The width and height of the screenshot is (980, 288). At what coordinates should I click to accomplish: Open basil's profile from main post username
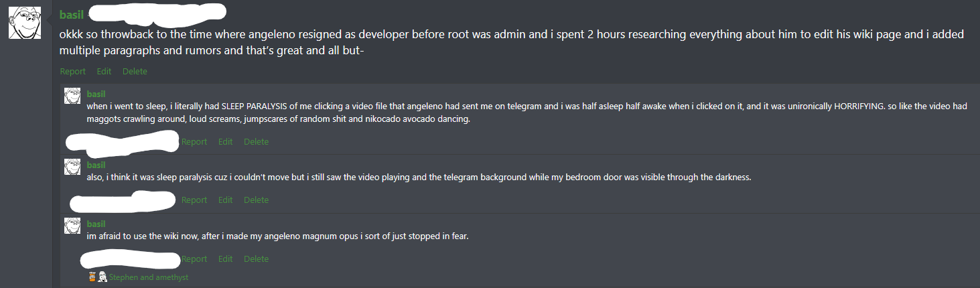point(71,15)
